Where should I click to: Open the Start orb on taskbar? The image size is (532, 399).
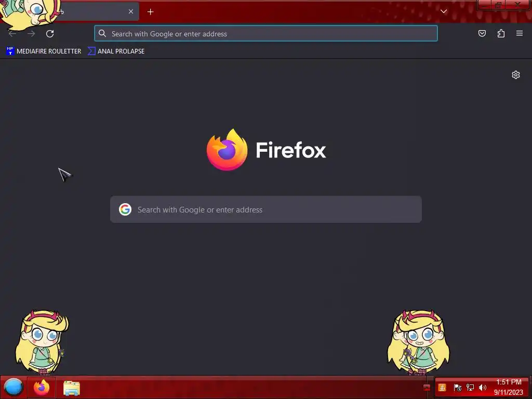point(13,388)
